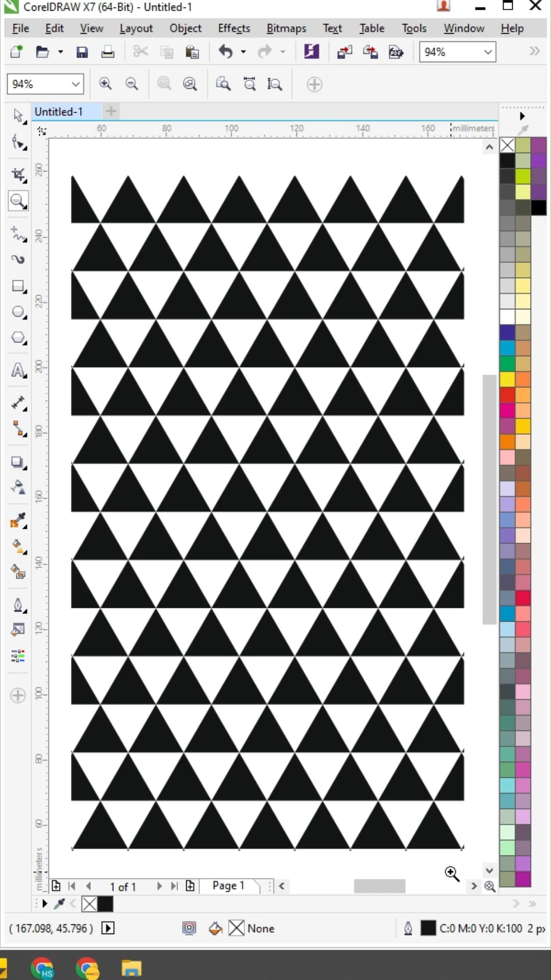
Task: Click the Import icon
Action: 344,52
